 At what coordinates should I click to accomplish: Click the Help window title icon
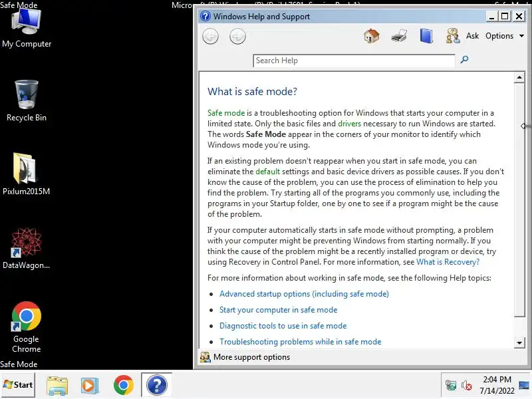click(x=205, y=16)
